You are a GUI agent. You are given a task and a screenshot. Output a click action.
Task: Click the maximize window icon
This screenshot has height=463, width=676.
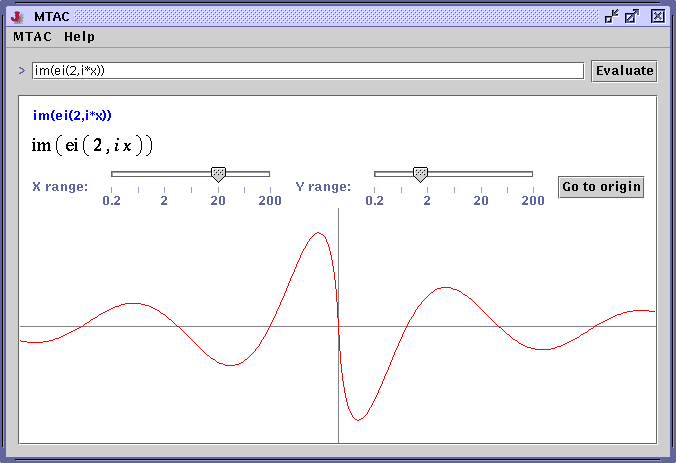pos(632,16)
